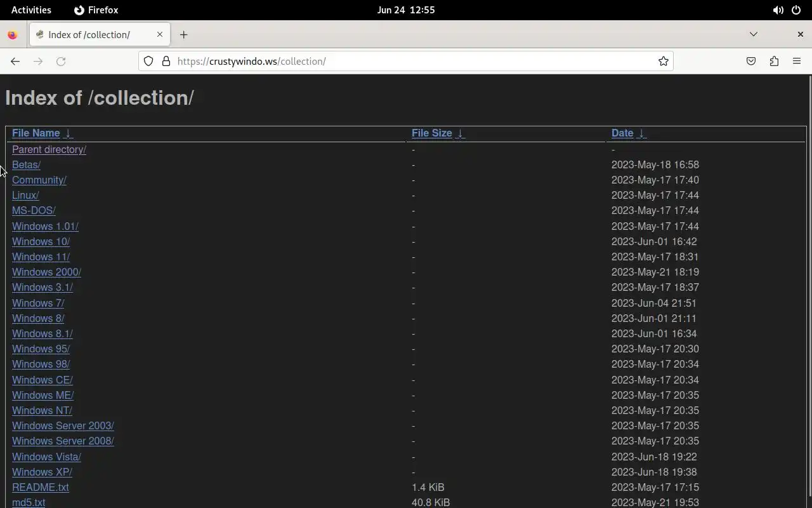Viewport: 812px width, 508px height.
Task: Click the 1.4 KiB file size value
Action: (428, 487)
